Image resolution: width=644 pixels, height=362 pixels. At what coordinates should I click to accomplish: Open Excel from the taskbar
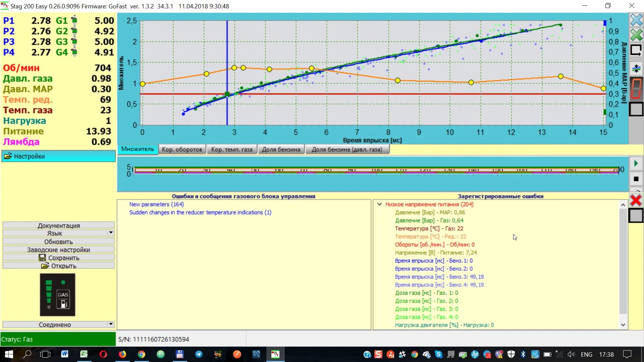click(84, 354)
